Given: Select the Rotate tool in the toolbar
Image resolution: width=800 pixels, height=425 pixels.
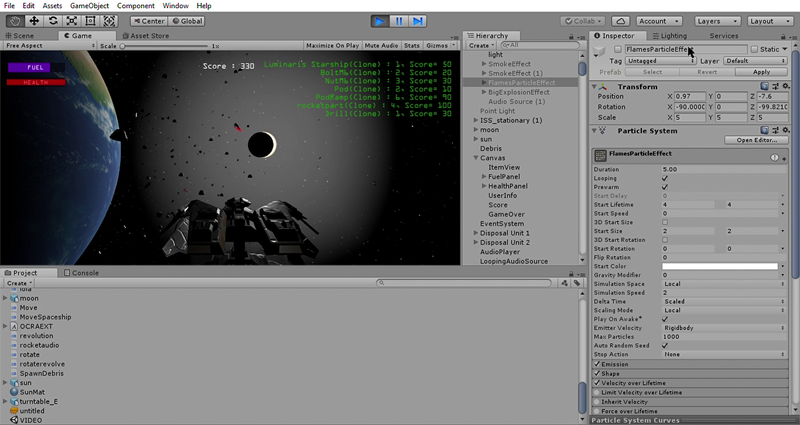Looking at the screenshot, I should [55, 20].
